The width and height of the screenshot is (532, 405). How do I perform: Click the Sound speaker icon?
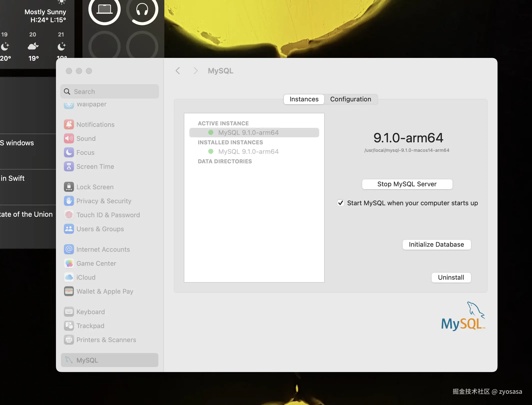(69, 138)
